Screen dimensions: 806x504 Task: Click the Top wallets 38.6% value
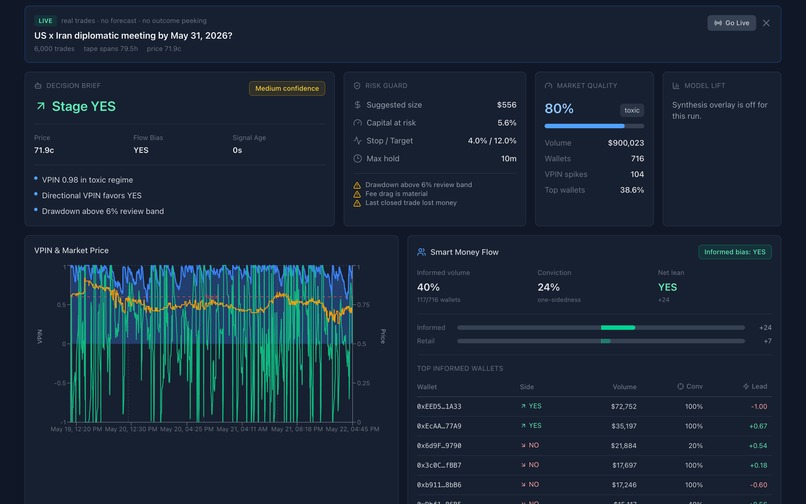[632, 190]
